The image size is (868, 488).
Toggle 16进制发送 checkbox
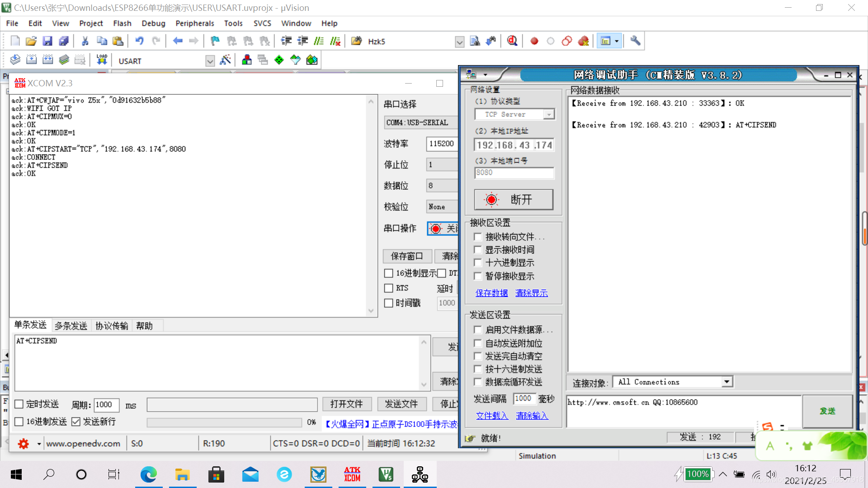pos(19,422)
